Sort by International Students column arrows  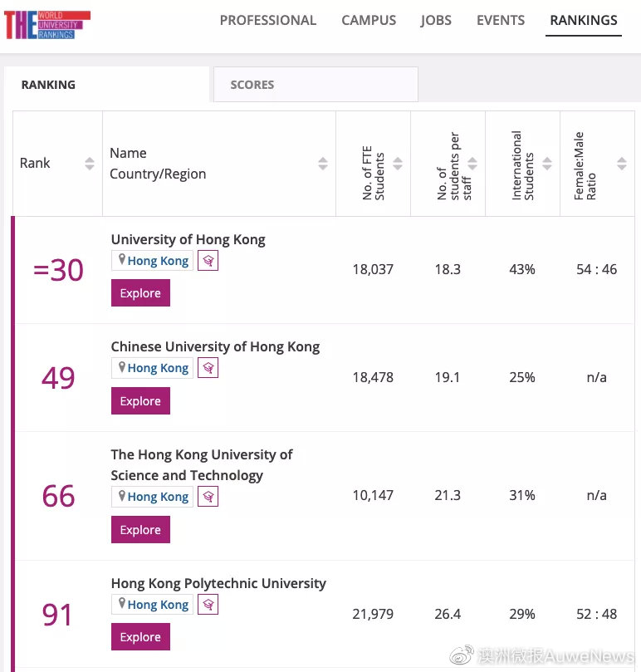(x=547, y=164)
